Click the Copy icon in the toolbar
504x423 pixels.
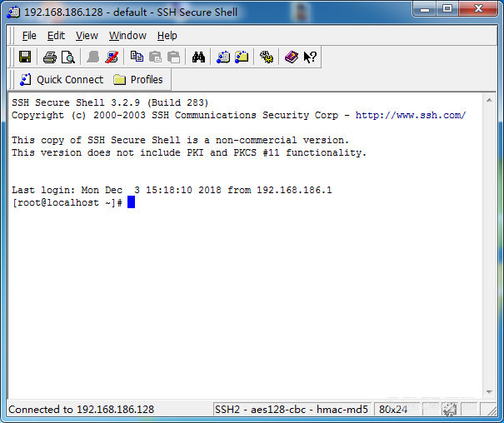click(x=137, y=57)
